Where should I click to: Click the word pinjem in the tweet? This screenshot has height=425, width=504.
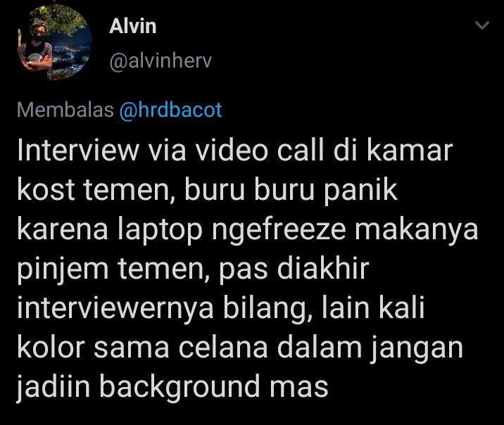coord(63,270)
